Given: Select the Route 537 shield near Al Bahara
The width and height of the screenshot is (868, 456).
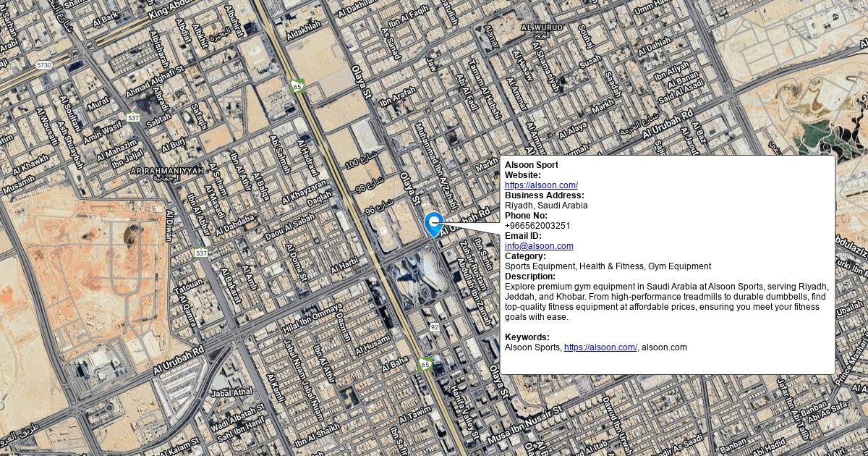Looking at the screenshot, I should pyautogui.click(x=201, y=253).
